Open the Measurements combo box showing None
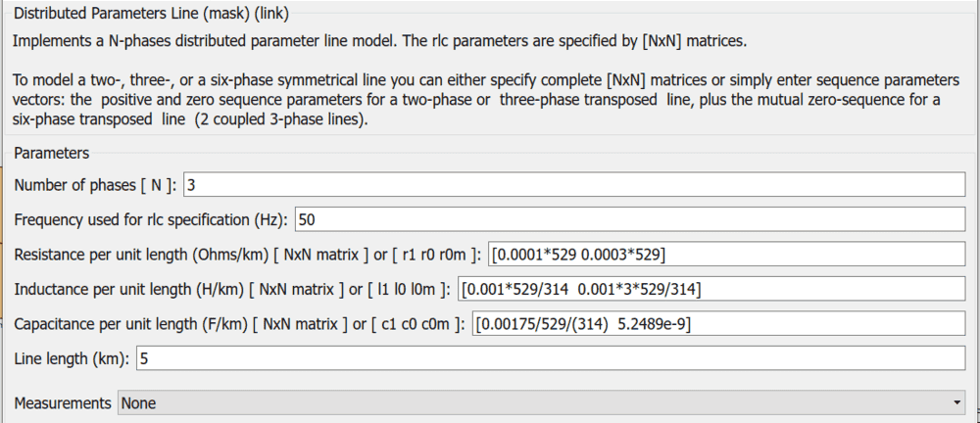980x423 pixels. [x=539, y=402]
